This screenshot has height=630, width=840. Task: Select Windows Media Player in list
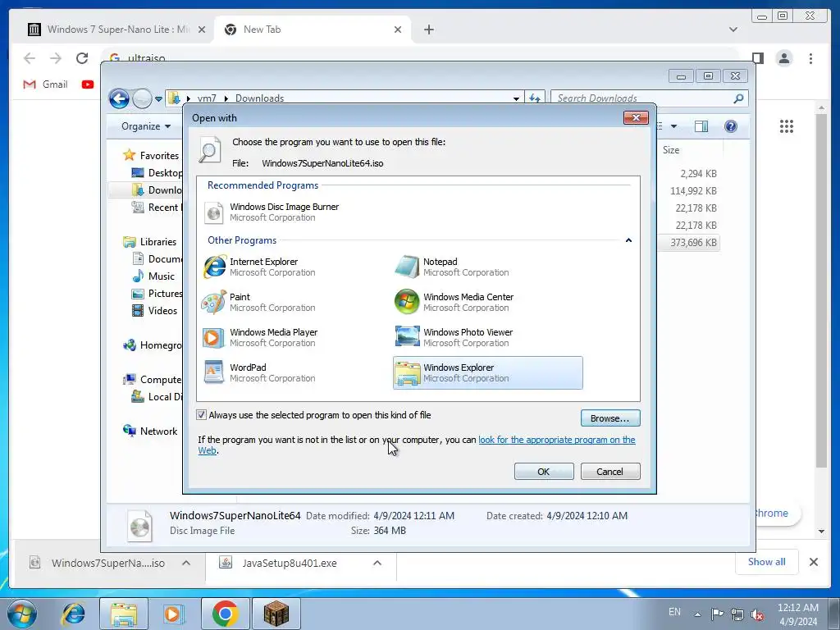point(260,337)
